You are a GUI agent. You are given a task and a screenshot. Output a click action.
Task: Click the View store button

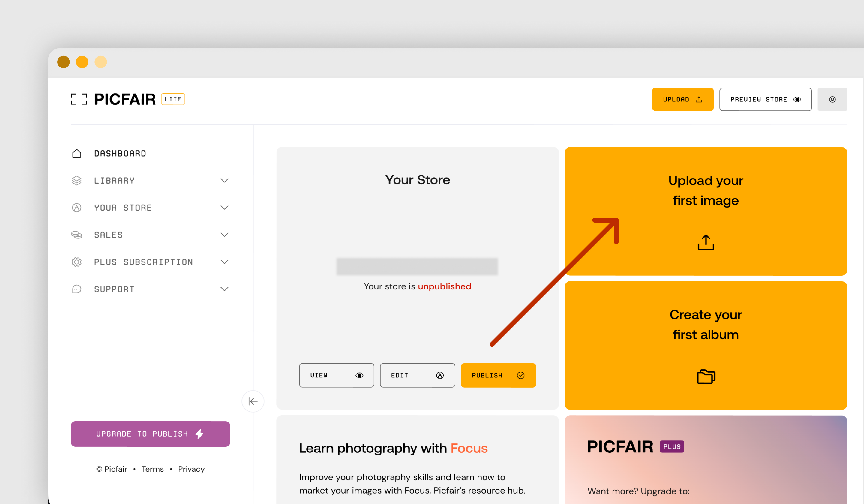336,375
